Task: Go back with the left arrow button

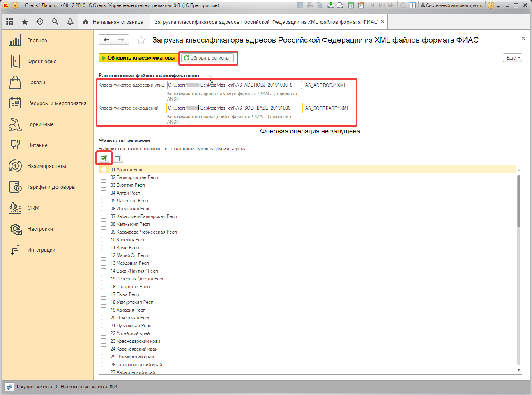Action: (106, 39)
